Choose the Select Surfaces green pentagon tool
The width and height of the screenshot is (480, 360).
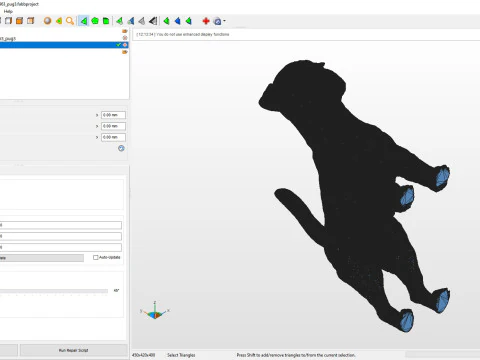pos(95,21)
